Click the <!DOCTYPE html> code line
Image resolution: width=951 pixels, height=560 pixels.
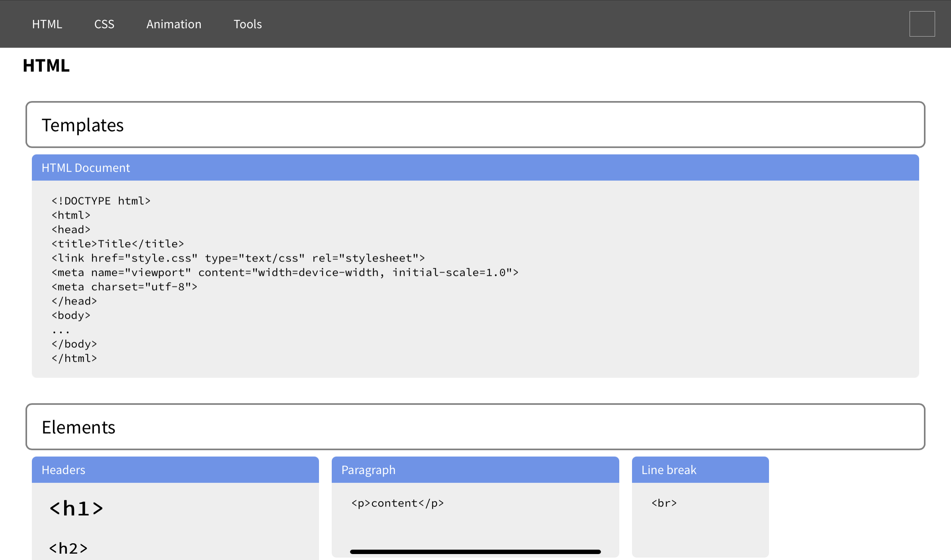(x=101, y=201)
